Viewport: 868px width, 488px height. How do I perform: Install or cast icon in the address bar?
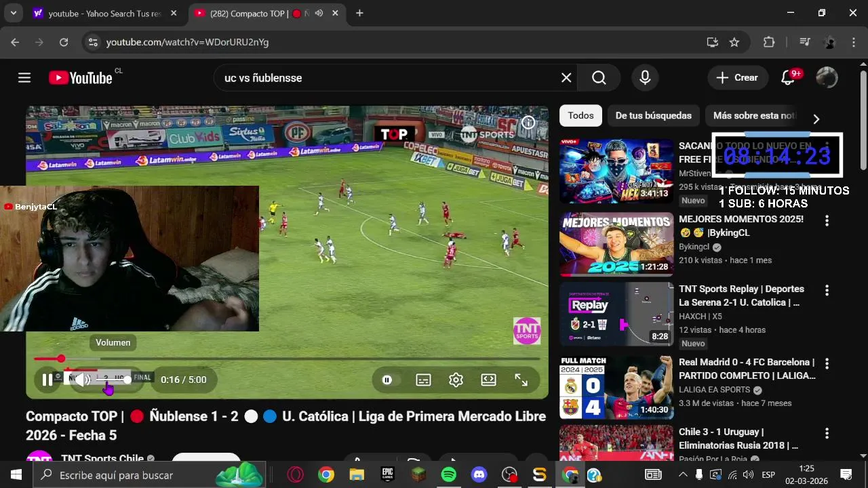(712, 42)
